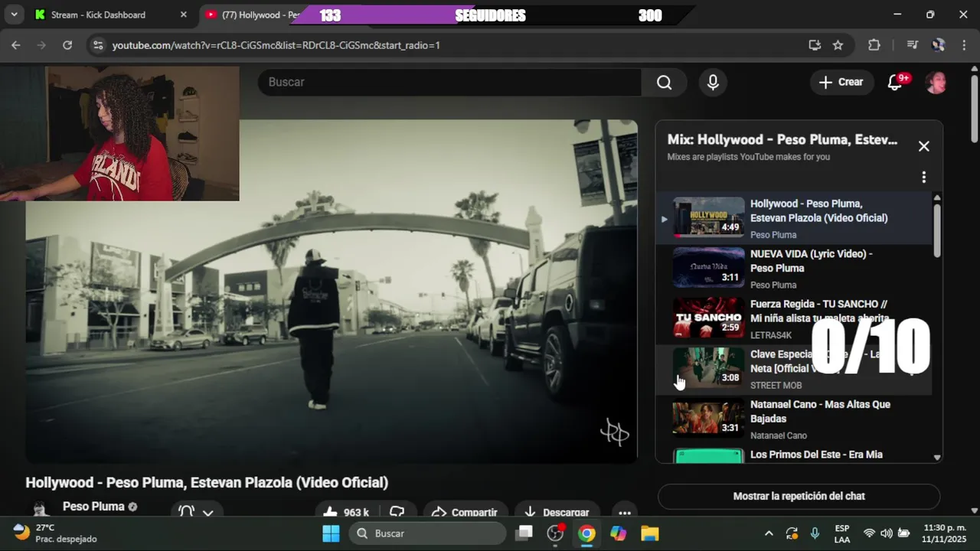Screen dimensions: 980x551
Task: Open File Explorer from the taskbar
Action: coord(649,533)
